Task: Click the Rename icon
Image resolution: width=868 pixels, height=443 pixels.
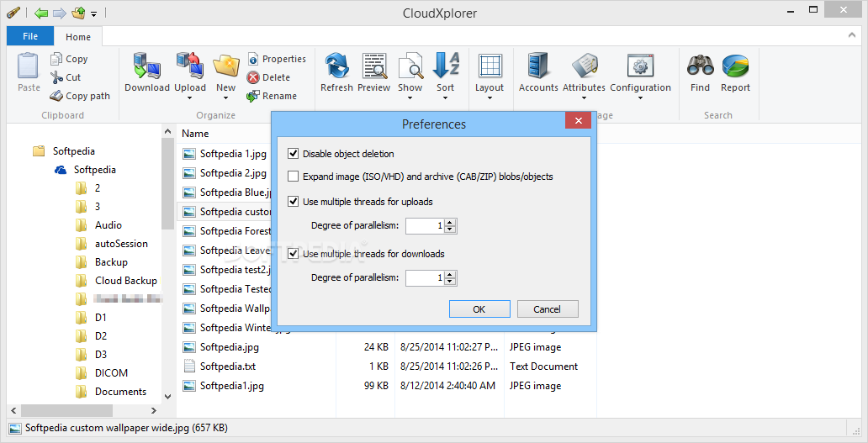Action: pos(253,96)
